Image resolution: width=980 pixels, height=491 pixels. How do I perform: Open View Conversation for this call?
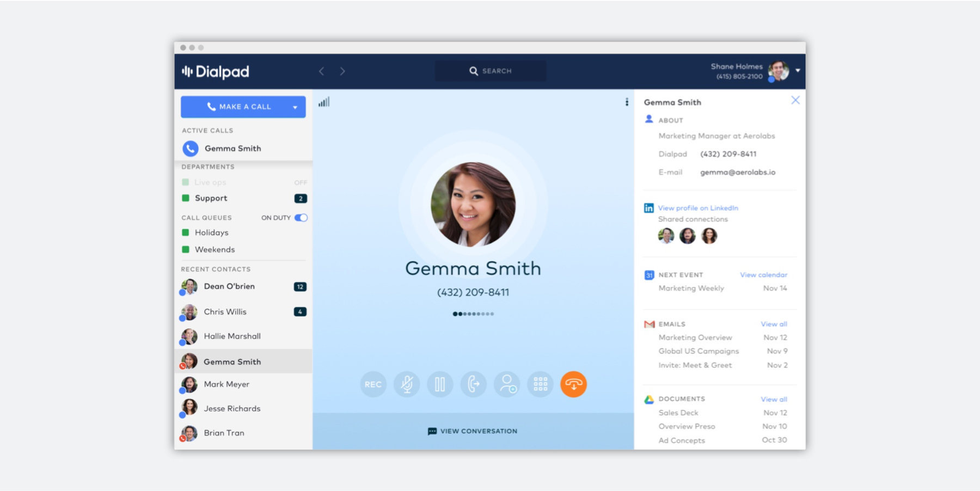(471, 431)
